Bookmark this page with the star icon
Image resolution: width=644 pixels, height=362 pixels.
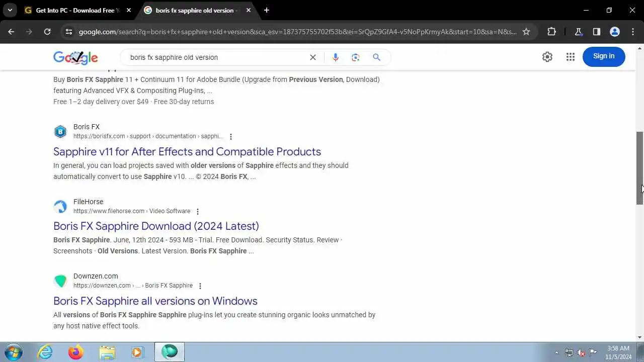(x=526, y=32)
